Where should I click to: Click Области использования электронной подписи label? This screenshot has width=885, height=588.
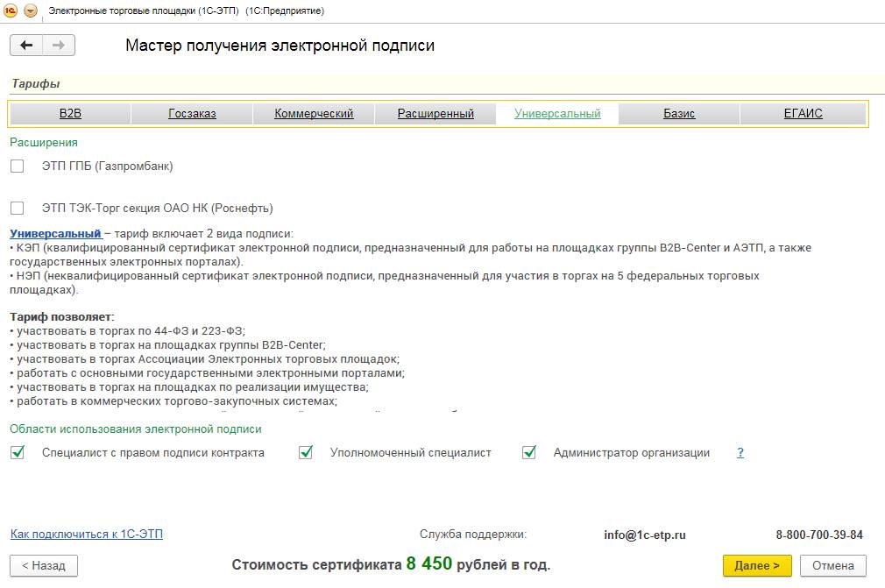click(136, 429)
